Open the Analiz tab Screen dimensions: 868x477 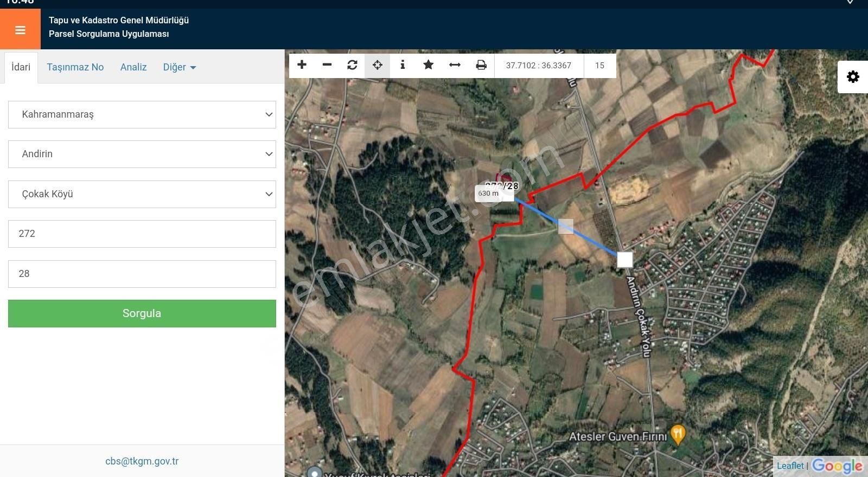(x=133, y=67)
